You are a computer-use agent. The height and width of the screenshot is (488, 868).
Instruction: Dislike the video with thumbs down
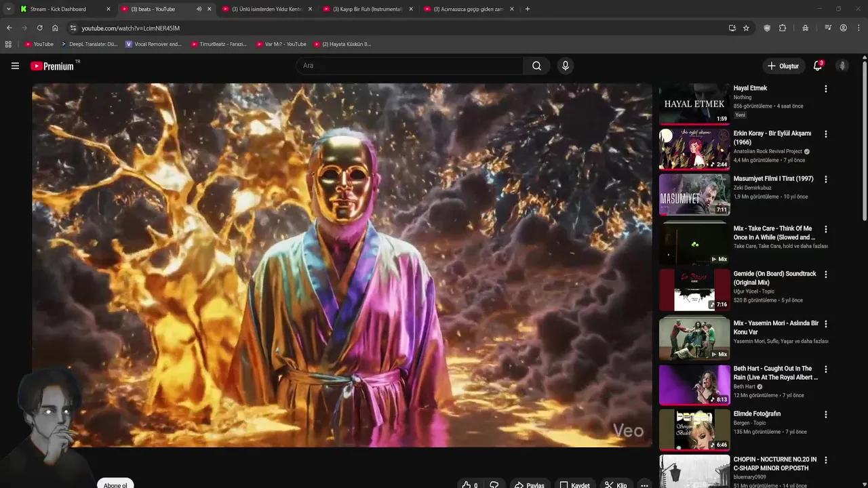494,485
